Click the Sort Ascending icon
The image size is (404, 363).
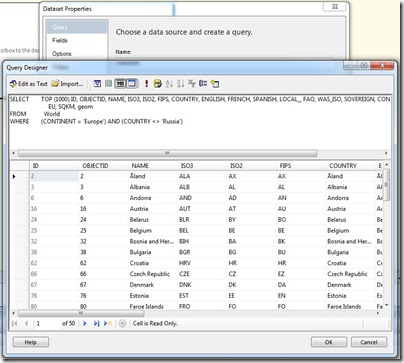click(169, 84)
